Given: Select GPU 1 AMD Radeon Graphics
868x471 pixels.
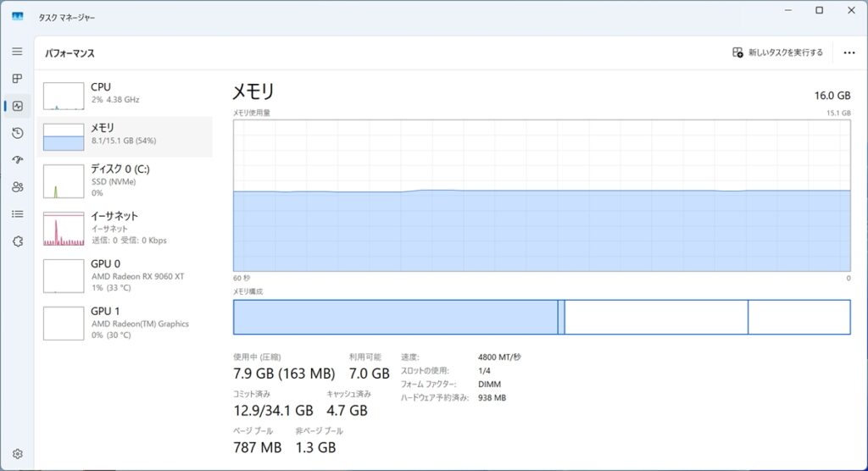Looking at the screenshot, I should 127,323.
